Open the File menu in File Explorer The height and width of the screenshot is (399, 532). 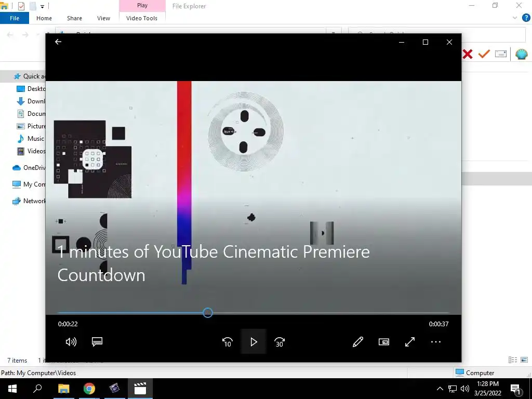pyautogui.click(x=15, y=18)
